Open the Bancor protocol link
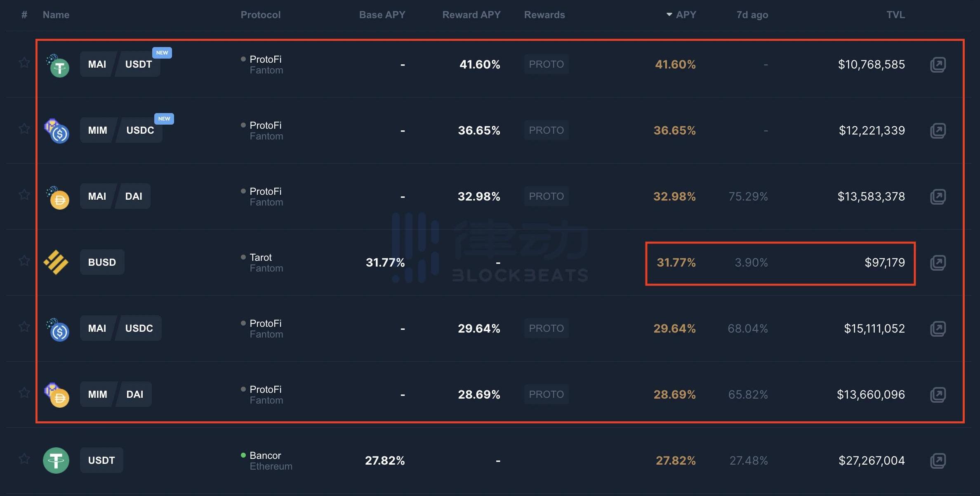Viewport: 980px width, 496px height. click(x=265, y=456)
